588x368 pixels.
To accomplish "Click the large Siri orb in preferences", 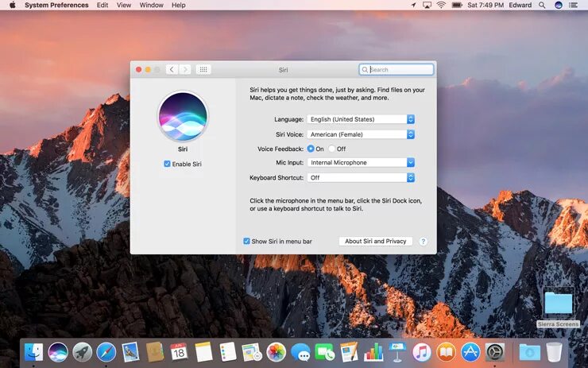I will pyautogui.click(x=183, y=116).
